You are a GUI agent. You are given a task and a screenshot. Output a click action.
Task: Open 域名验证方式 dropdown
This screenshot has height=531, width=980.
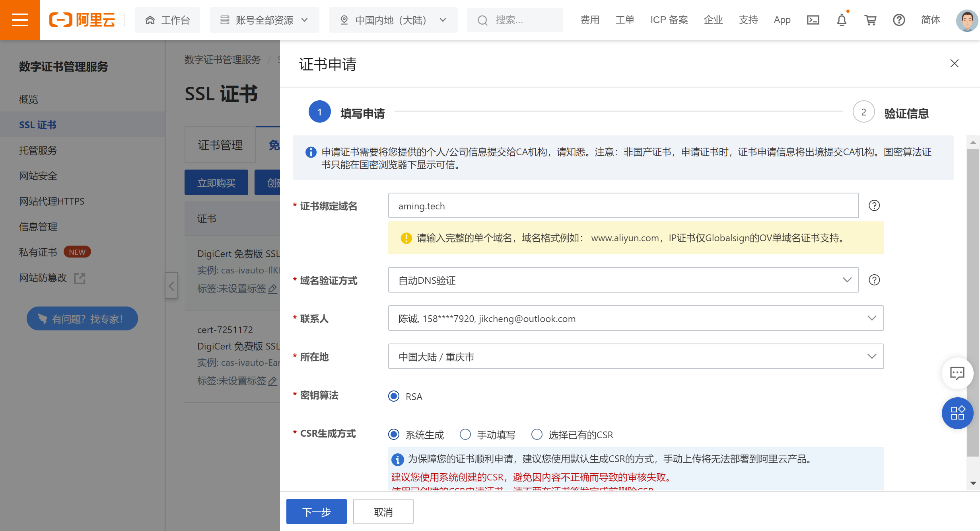(623, 280)
